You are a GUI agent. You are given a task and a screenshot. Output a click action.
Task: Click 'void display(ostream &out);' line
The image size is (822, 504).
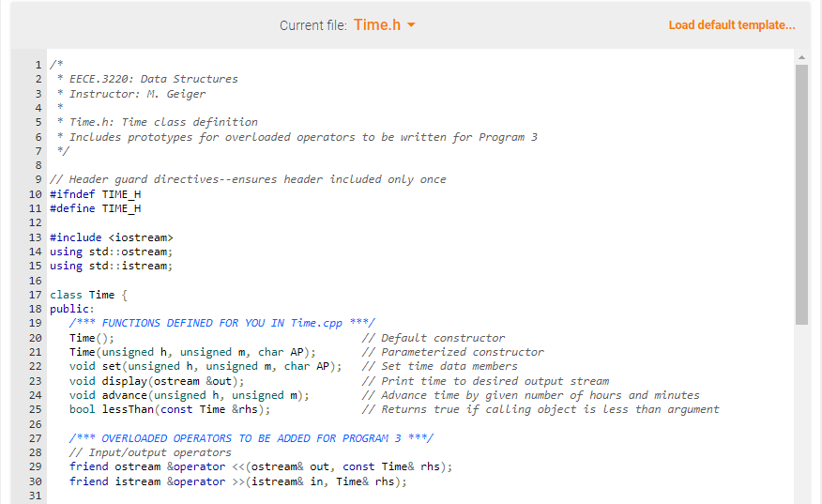pyautogui.click(x=157, y=381)
